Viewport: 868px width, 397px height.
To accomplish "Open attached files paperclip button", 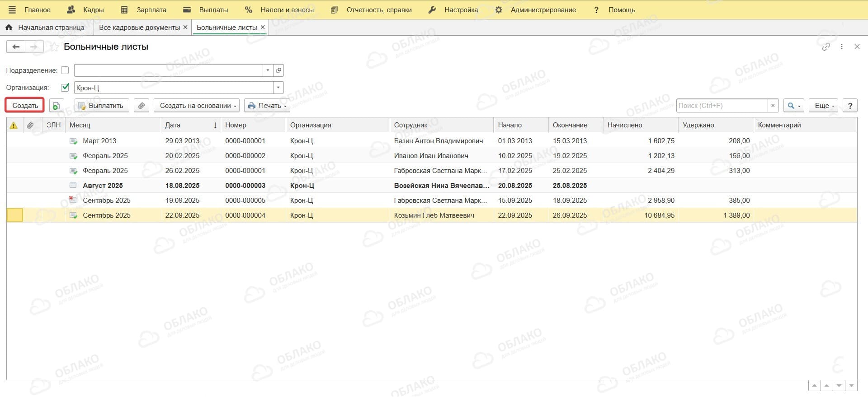I will (142, 106).
